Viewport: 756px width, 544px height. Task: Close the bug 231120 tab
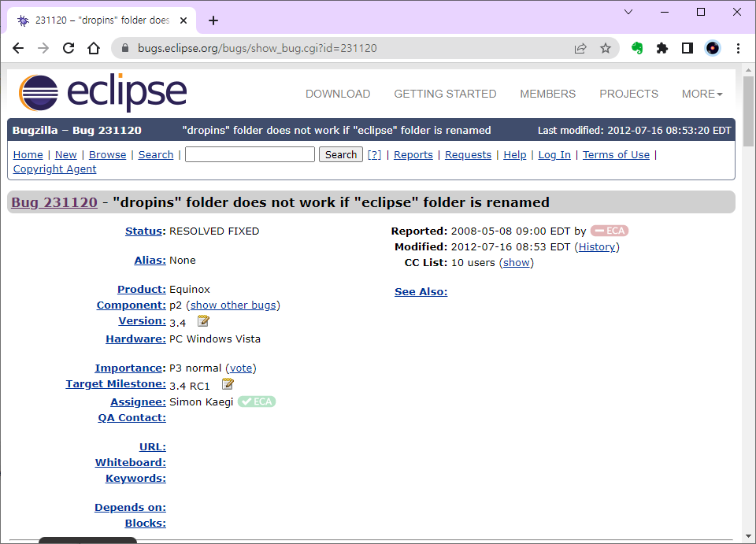tap(183, 20)
